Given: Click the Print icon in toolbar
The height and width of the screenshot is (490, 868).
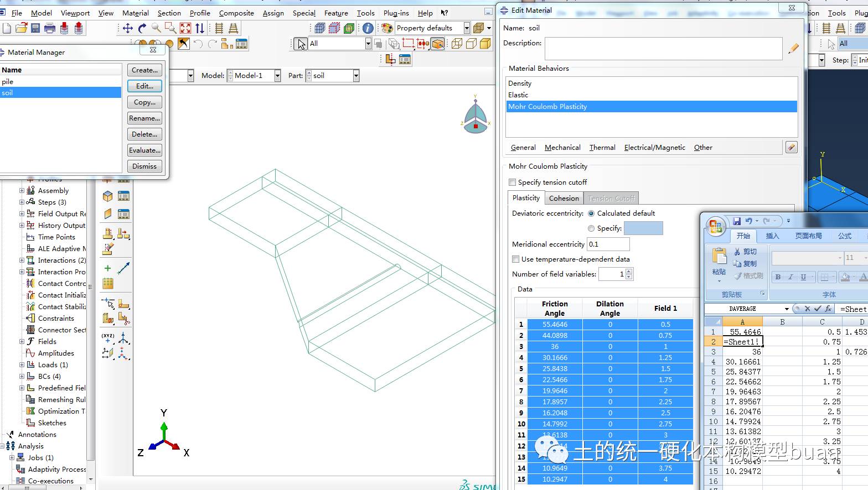Looking at the screenshot, I should pyautogui.click(x=50, y=28).
